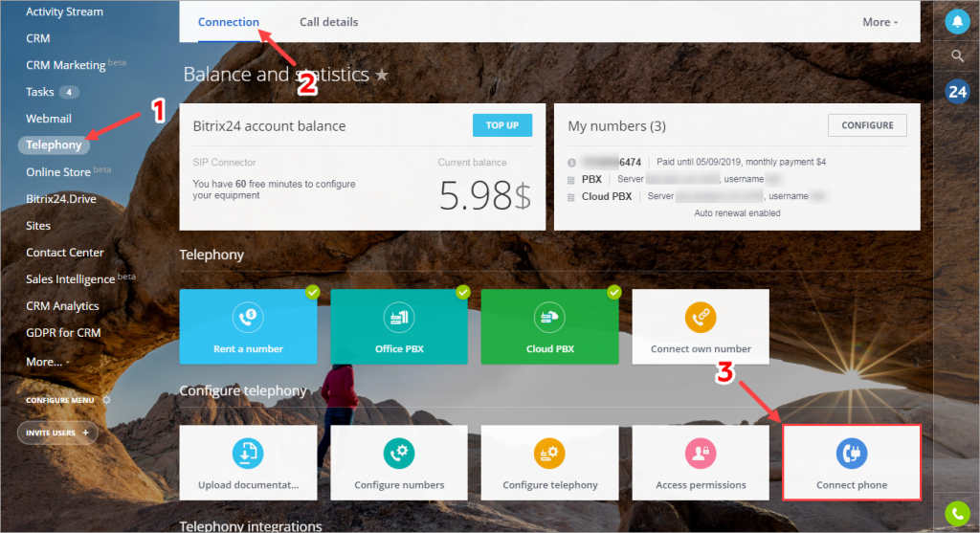Click the 5.98$ current balance value

click(485, 195)
